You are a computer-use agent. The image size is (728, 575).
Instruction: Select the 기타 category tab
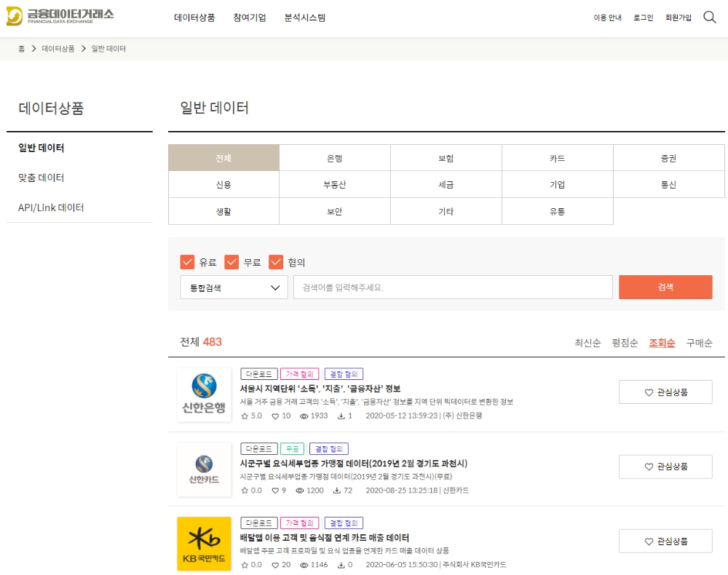coord(446,212)
